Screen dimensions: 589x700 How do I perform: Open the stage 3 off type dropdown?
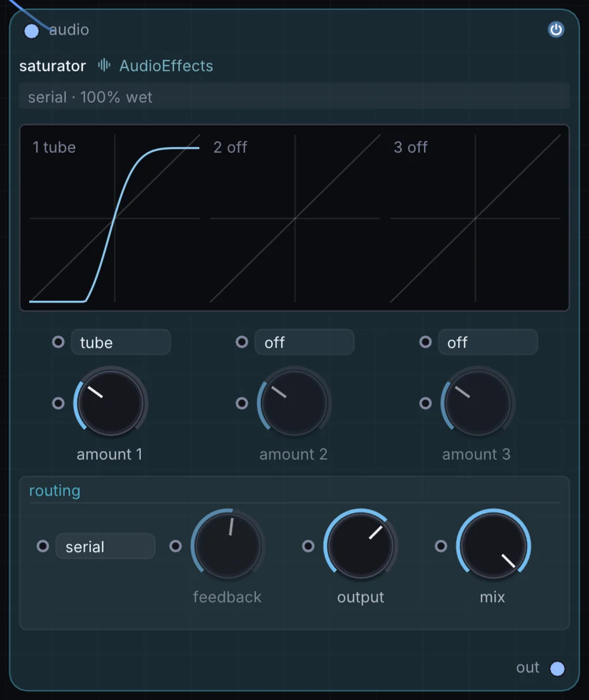(488, 342)
